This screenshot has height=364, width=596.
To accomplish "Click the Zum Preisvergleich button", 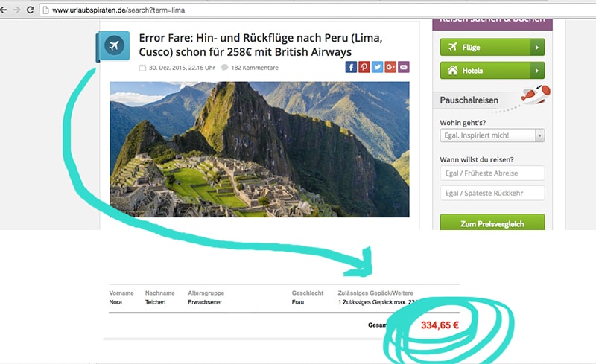I will (492, 223).
